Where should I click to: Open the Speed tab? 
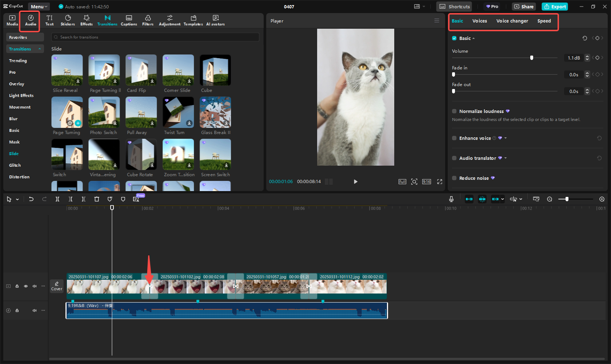coord(544,21)
